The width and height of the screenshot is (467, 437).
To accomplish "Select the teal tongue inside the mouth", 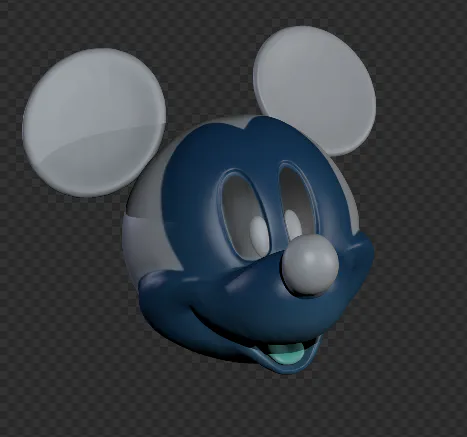I will [x=286, y=354].
